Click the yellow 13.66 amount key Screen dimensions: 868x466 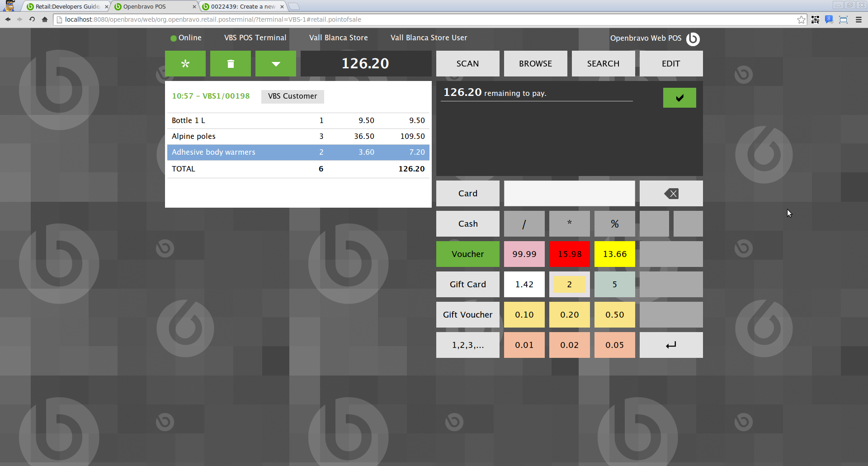(615, 254)
